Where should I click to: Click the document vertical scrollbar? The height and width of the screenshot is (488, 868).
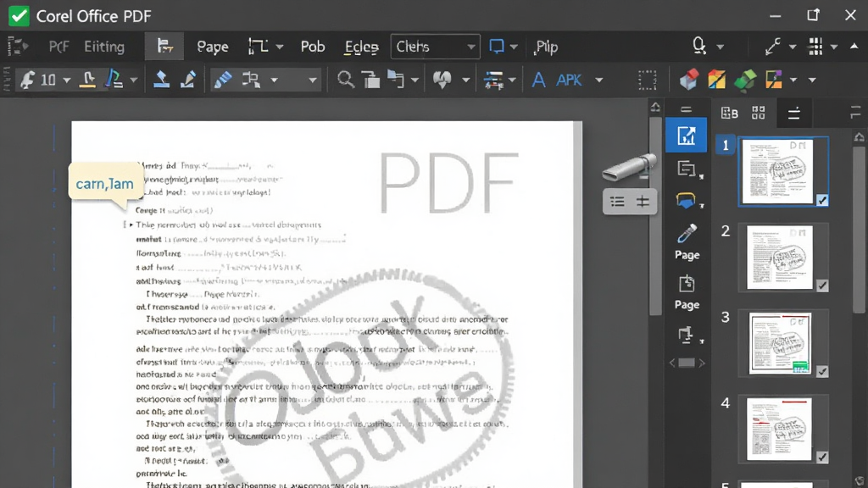(655, 216)
